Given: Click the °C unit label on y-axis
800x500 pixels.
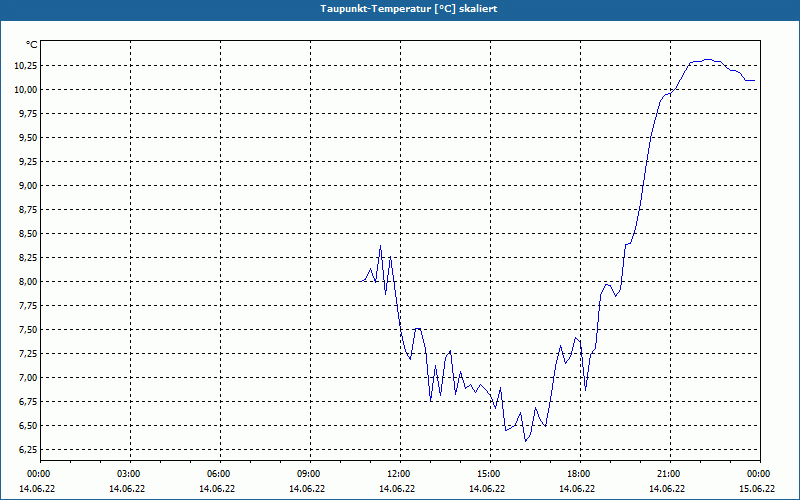Looking at the screenshot, I should coord(32,45).
